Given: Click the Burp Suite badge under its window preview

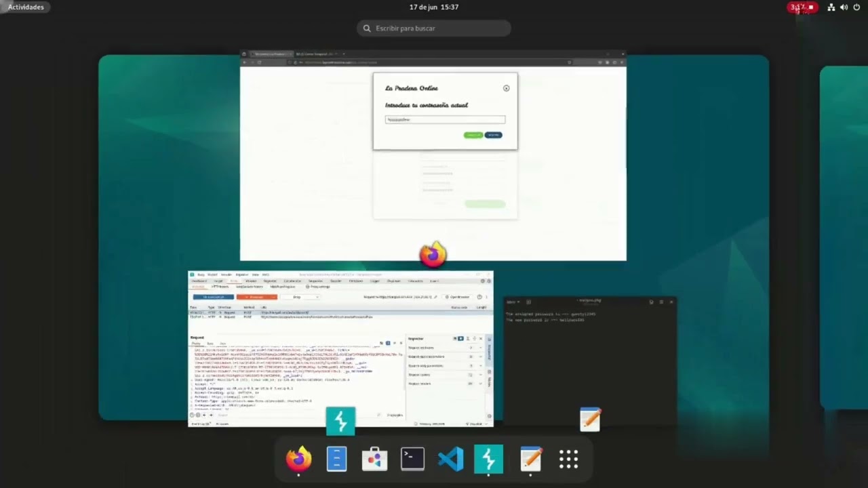Looking at the screenshot, I should [340, 421].
